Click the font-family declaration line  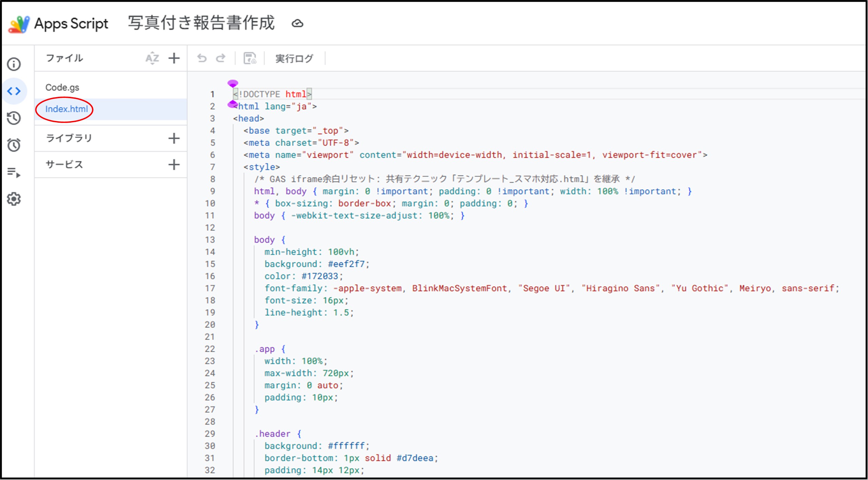[552, 288]
